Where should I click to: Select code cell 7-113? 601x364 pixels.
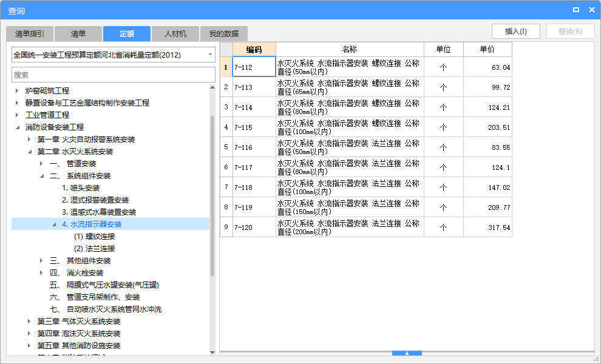254,87
